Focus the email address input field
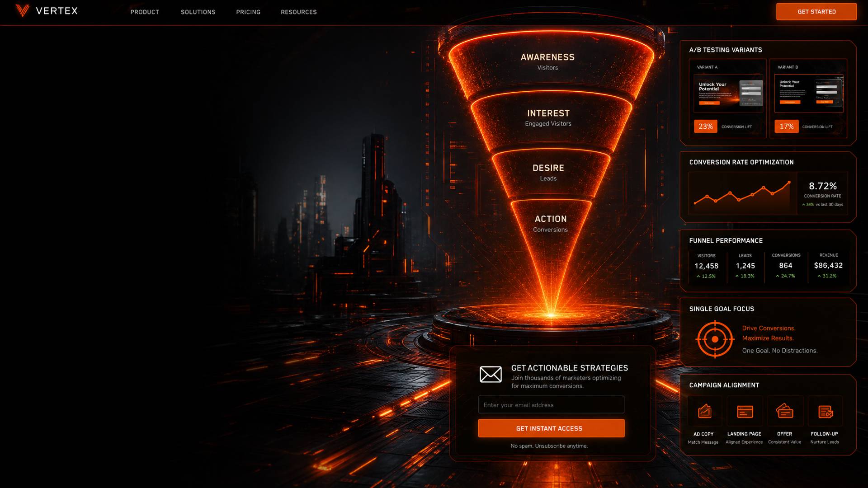The width and height of the screenshot is (868, 488). point(551,405)
